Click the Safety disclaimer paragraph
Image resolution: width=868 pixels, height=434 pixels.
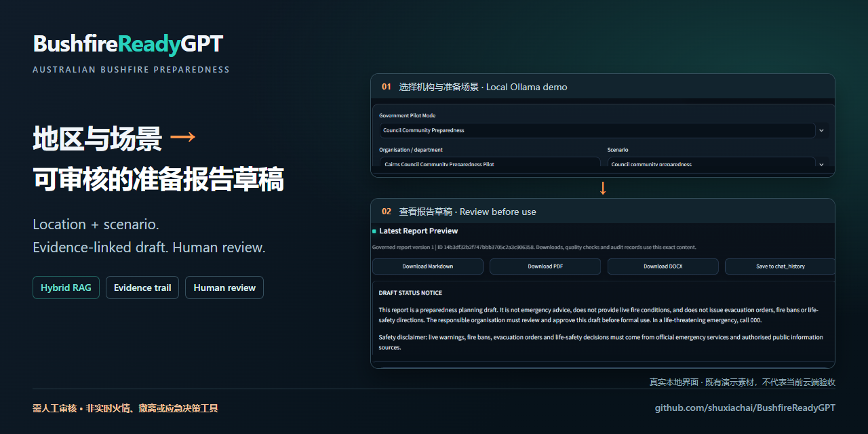(x=601, y=342)
